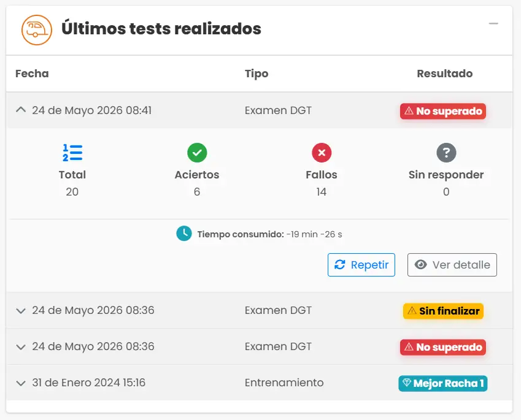The height and width of the screenshot is (420, 521).
Task: Click the green checkmark Aciertos icon
Action: (x=197, y=153)
